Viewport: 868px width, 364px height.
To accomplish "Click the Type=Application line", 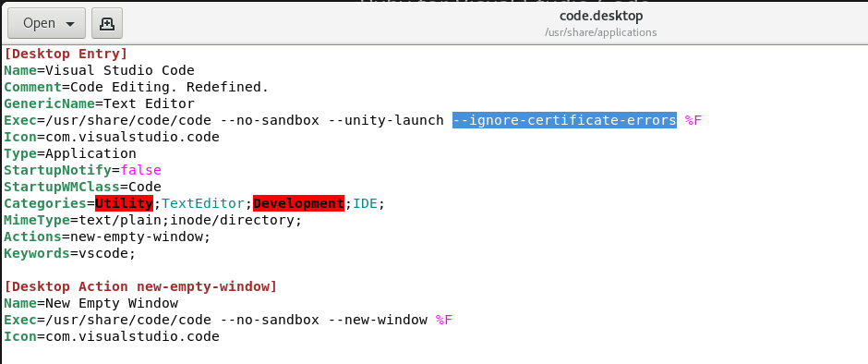I will 70,153.
